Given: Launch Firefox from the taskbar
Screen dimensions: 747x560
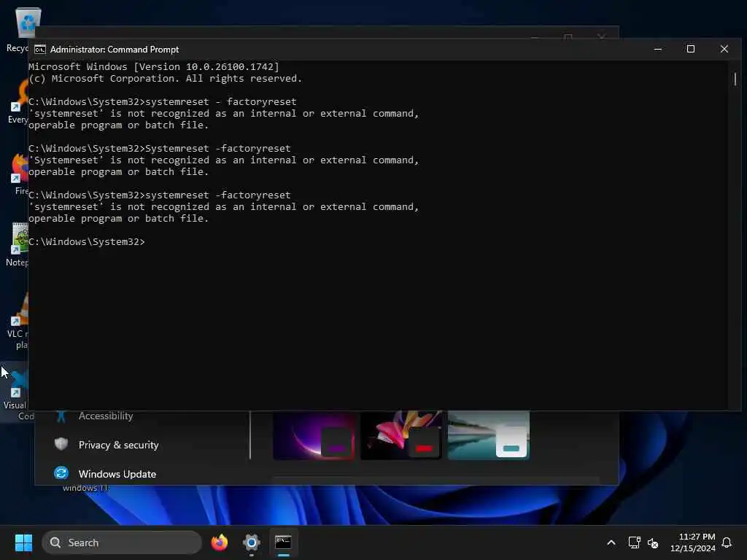Looking at the screenshot, I should [220, 542].
